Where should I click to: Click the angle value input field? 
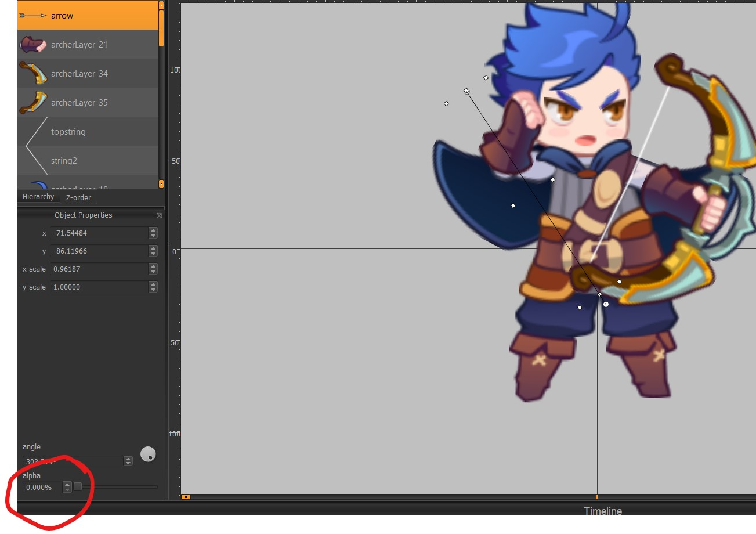pos(73,461)
